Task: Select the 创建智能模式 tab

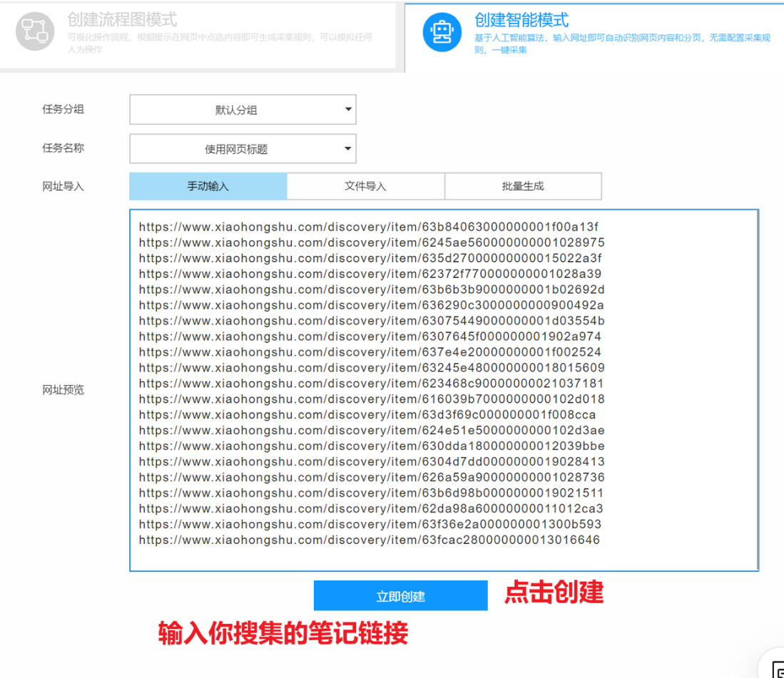Action: tap(594, 37)
